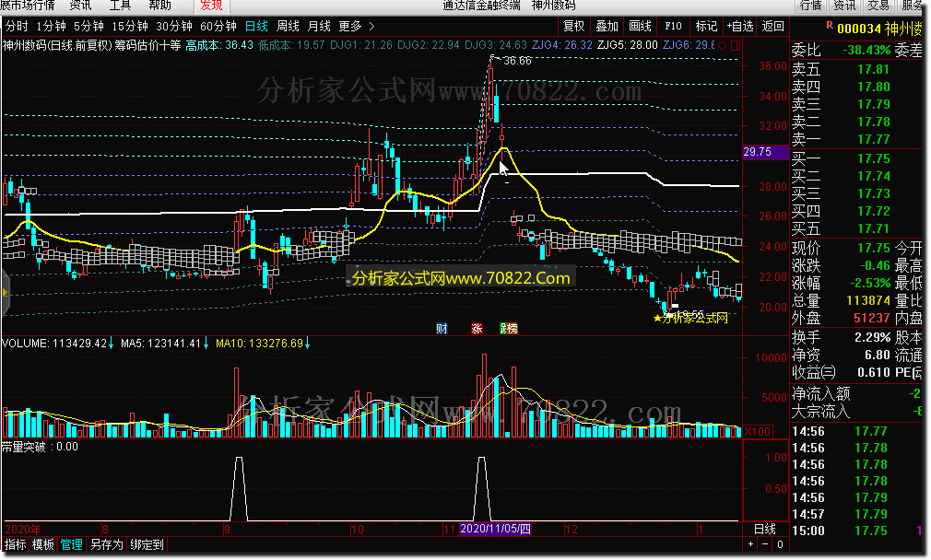
Task: Select the 日线 daily tab
Action: coord(256,26)
